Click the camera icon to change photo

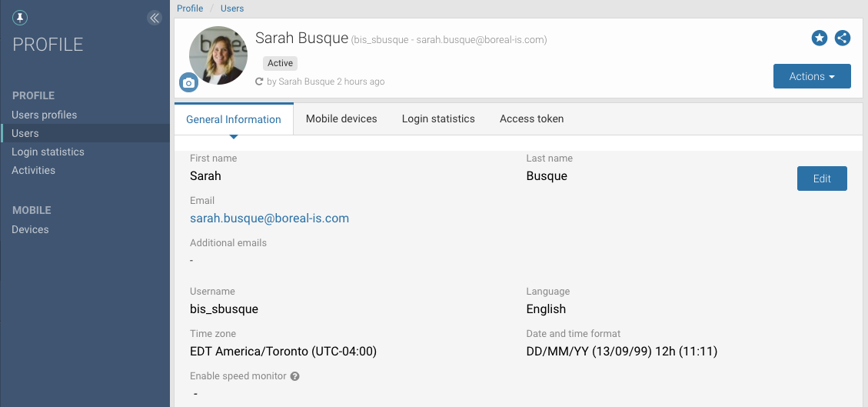point(188,82)
